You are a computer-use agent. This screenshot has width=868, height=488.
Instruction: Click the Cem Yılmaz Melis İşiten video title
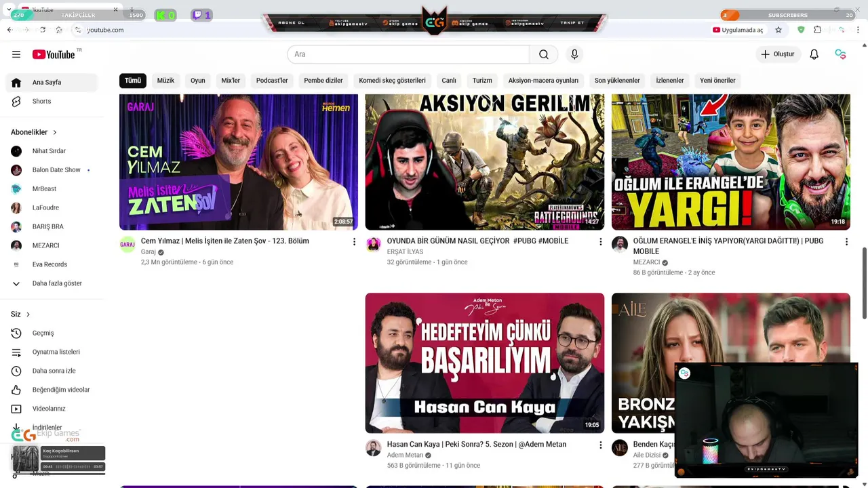224,241
